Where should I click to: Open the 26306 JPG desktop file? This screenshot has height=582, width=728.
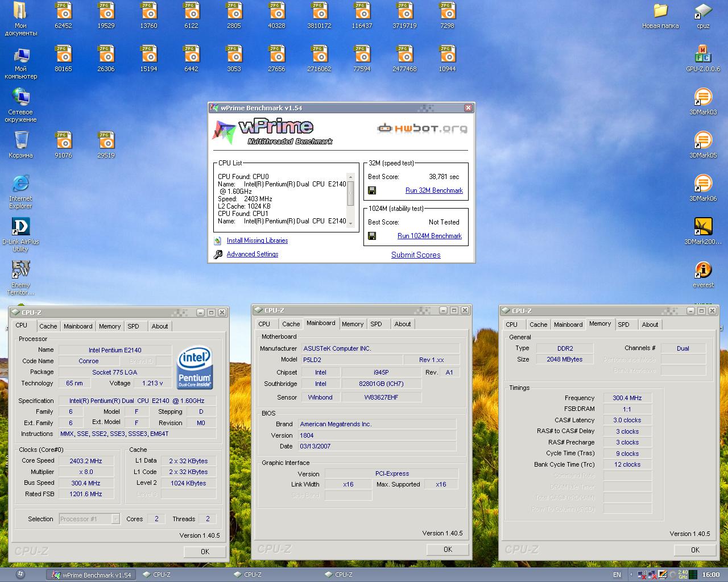pyautogui.click(x=106, y=59)
